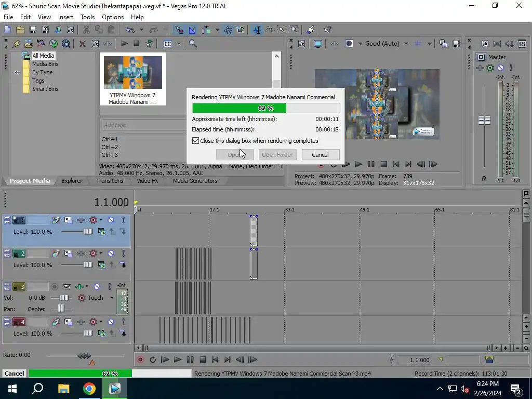Click the Cancel button in the status bar
The width and height of the screenshot is (532, 399).
14,373
